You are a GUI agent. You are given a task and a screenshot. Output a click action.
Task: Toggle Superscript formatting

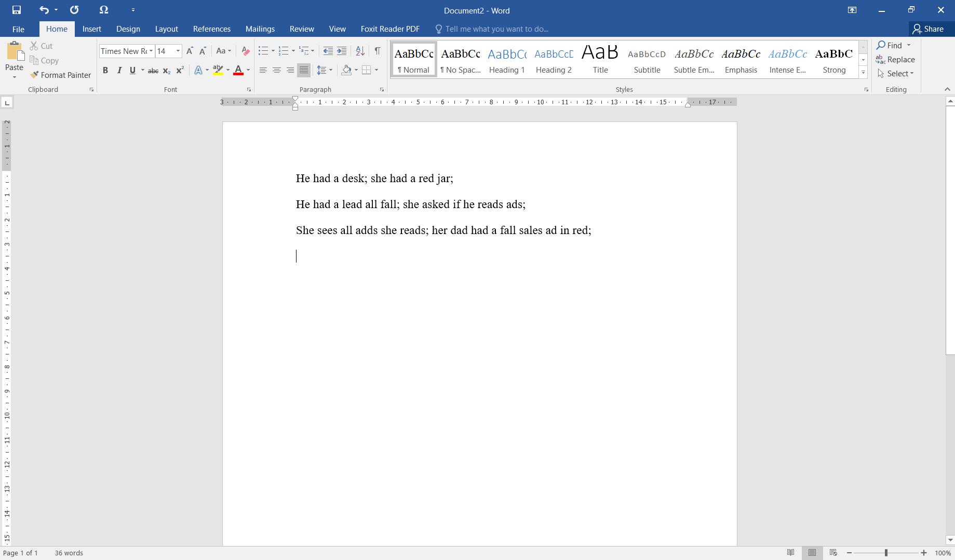pos(180,70)
